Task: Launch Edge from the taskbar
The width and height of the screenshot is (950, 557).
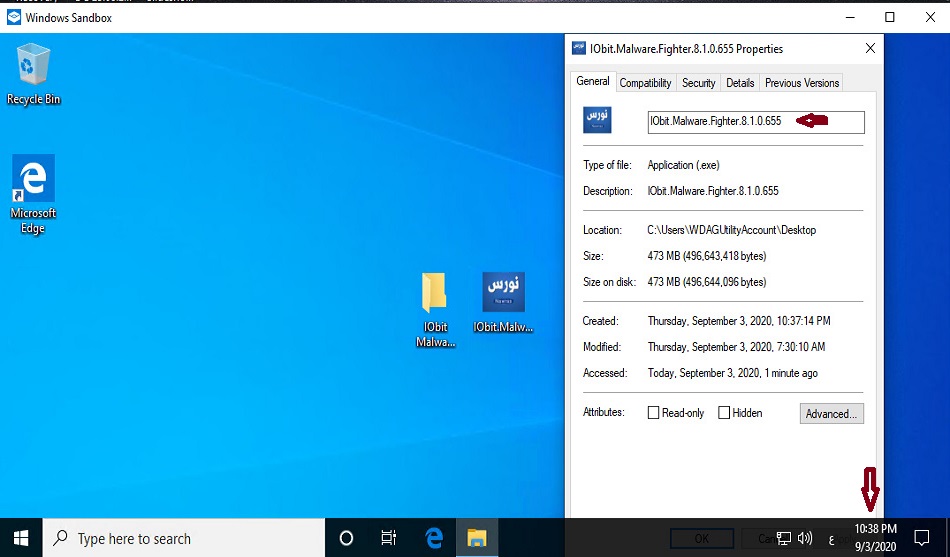Action: coord(434,538)
